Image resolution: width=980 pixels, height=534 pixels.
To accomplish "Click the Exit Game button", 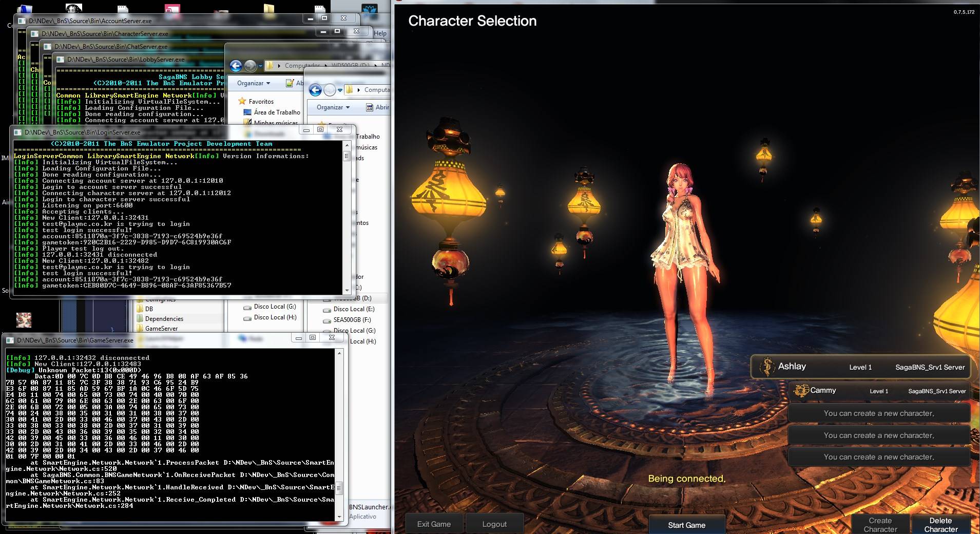I will click(x=434, y=524).
